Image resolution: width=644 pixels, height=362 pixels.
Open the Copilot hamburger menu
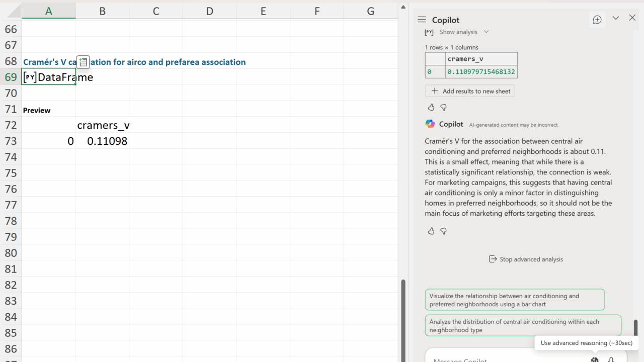point(422,20)
